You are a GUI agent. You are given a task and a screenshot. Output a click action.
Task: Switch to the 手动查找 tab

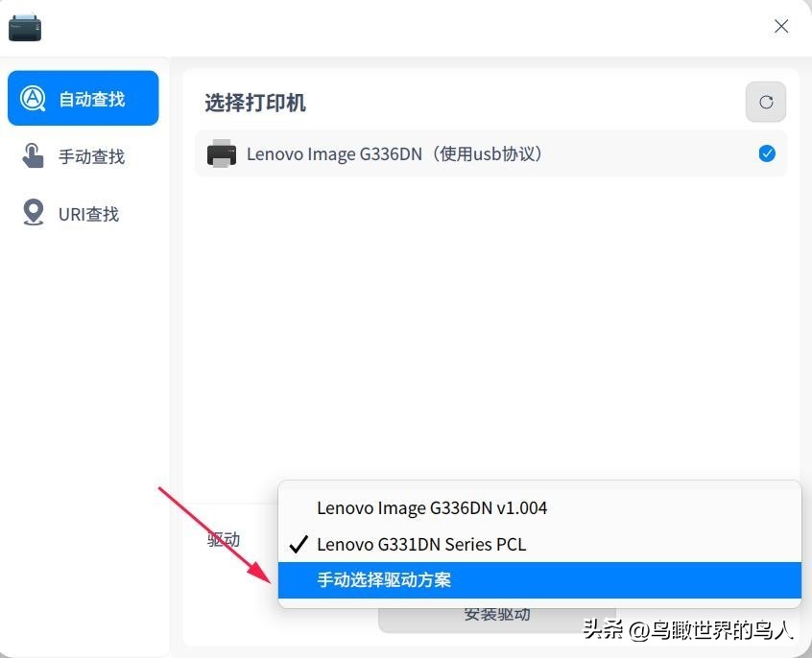tap(84, 155)
